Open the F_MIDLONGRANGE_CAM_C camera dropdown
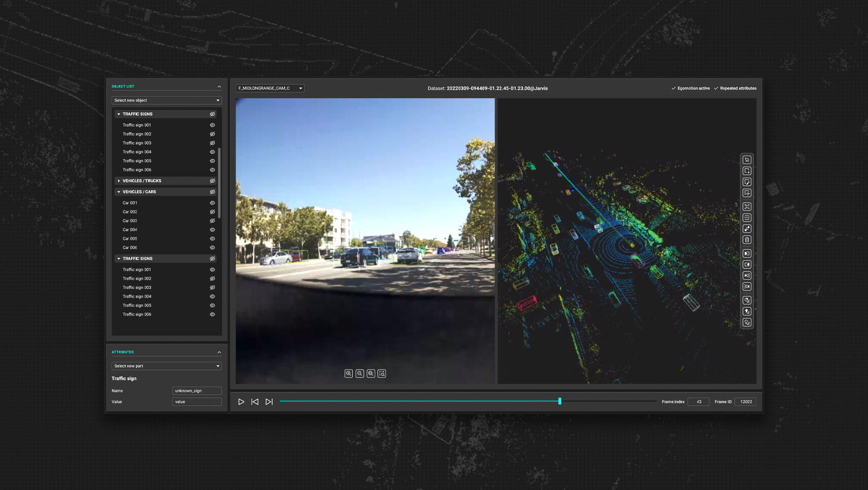This screenshot has height=490, width=868. (270, 88)
